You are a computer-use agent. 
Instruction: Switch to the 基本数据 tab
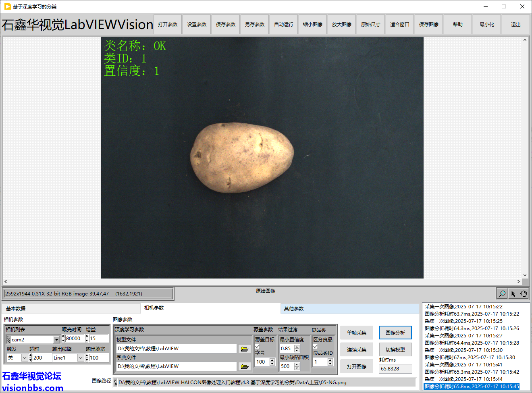coord(16,308)
